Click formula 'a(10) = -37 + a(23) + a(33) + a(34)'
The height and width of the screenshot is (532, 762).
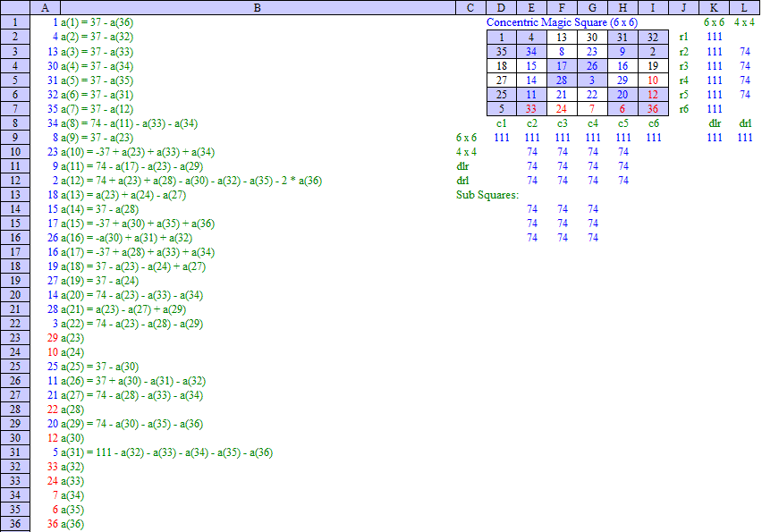pos(138,152)
